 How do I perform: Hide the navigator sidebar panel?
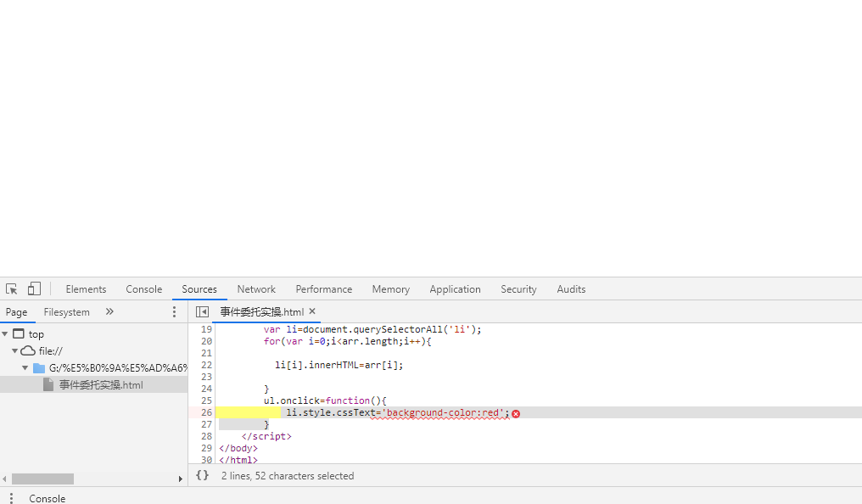click(x=202, y=311)
